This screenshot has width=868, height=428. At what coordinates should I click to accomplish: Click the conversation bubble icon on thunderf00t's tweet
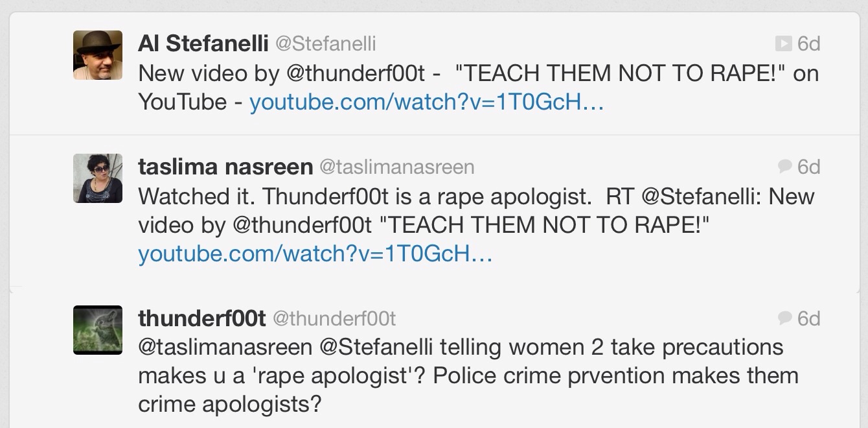785,318
